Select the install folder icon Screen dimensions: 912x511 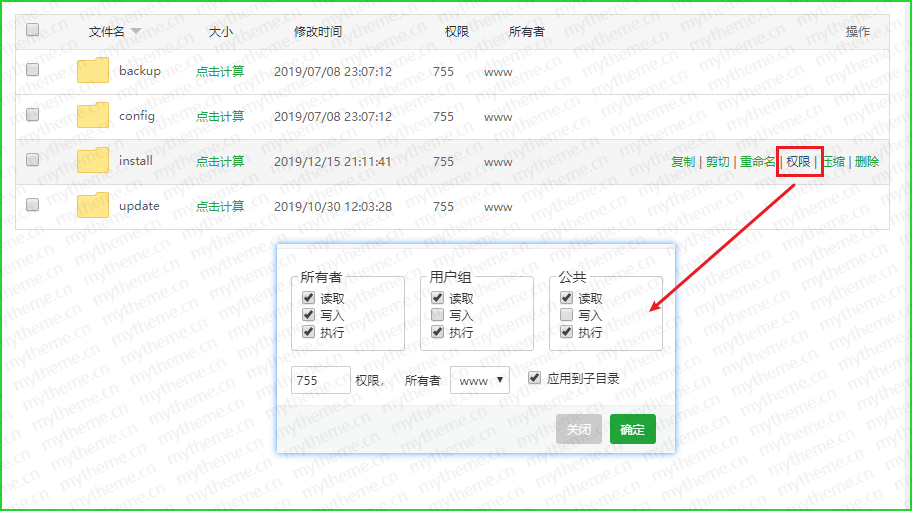(x=93, y=161)
